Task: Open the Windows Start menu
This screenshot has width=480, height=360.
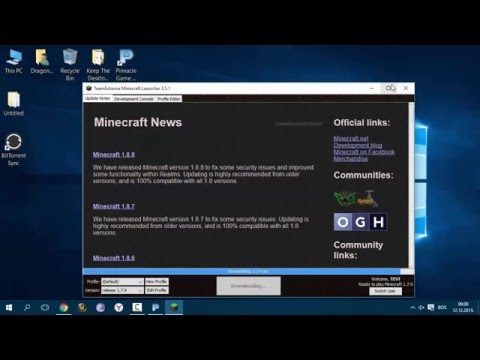Action: (9, 307)
